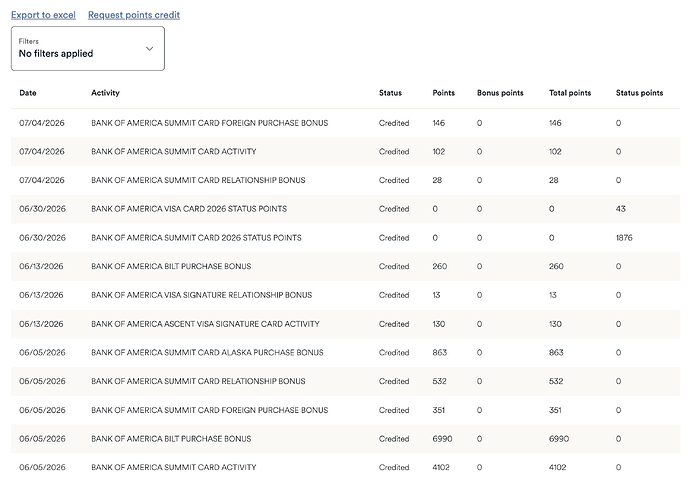This screenshot has width=690, height=481.
Task: Click the 13 value in Points column
Action: coord(436,295)
